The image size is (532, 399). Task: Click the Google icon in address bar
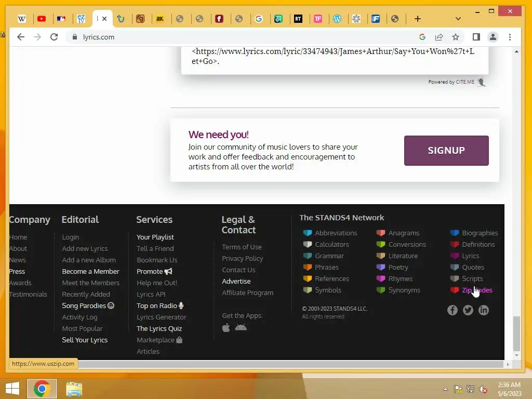pyautogui.click(x=422, y=37)
